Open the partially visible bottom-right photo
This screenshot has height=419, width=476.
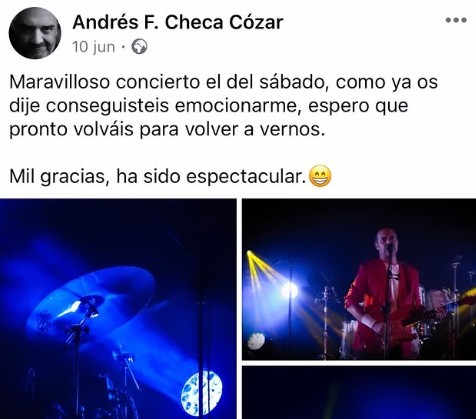(359, 392)
